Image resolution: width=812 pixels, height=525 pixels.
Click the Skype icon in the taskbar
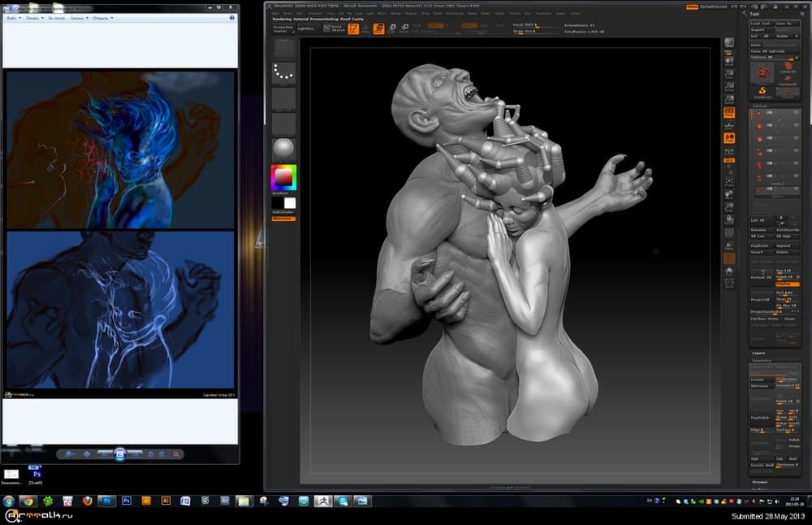(x=343, y=501)
